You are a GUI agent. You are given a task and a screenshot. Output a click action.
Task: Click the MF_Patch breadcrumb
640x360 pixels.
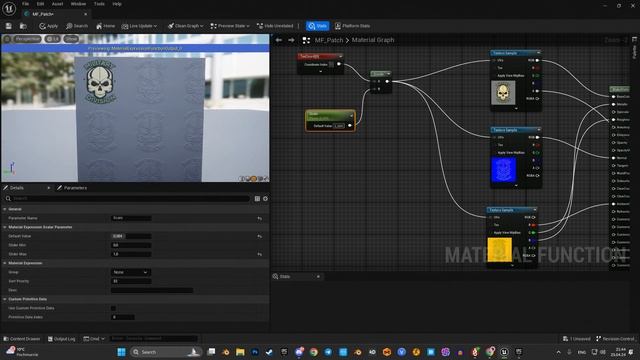[329, 40]
